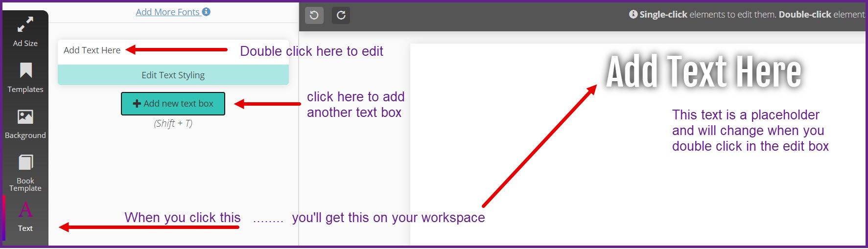868x249 pixels.
Task: Click the info icon before Single-click hint
Action: point(633,14)
